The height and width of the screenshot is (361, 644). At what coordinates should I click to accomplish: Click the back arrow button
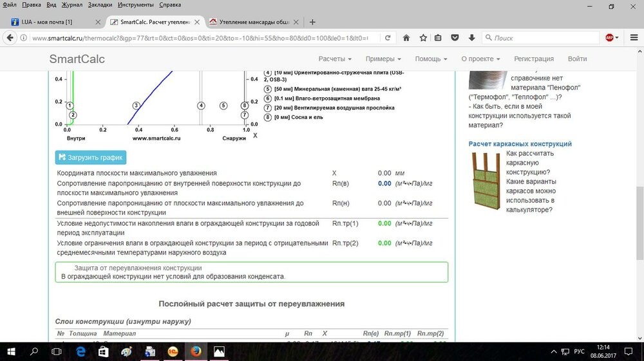10,38
